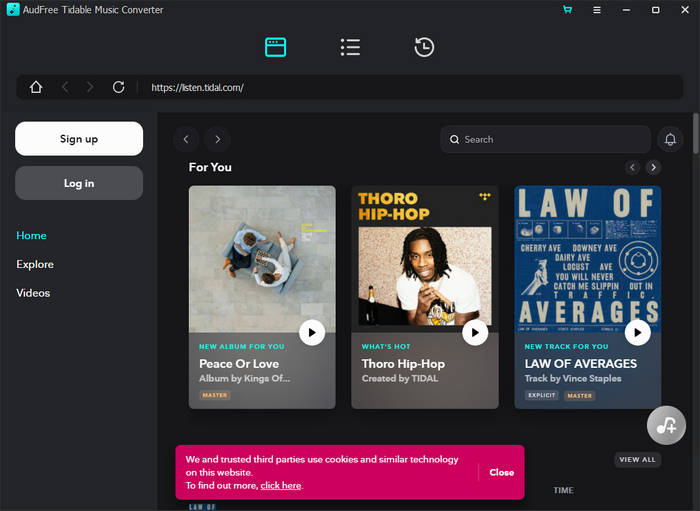Click the MASTER badge on Peace Or Love
The image size is (700, 511).
(215, 395)
